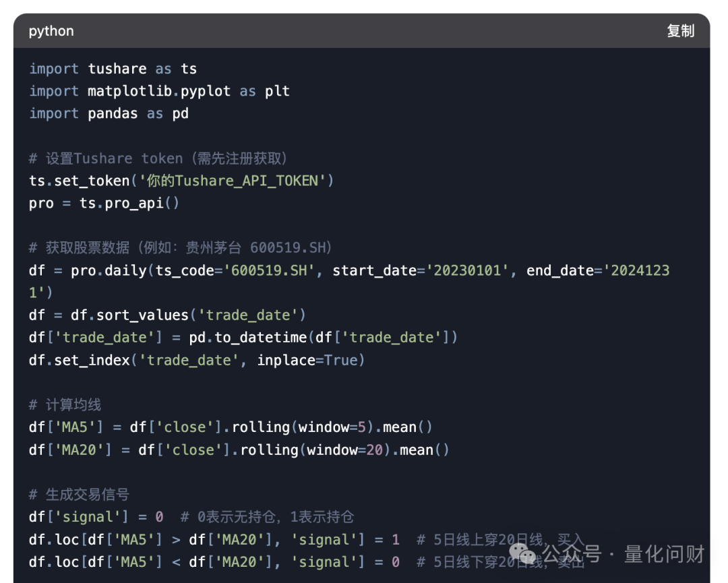Click the pd.to_datetime line
The width and height of the screenshot is (728, 583).
click(243, 338)
